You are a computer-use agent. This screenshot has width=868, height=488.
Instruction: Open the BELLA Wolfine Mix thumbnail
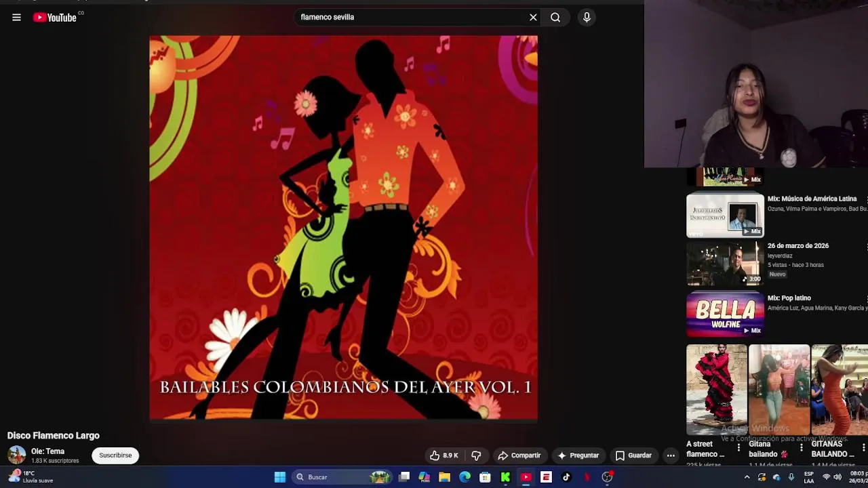pos(725,314)
